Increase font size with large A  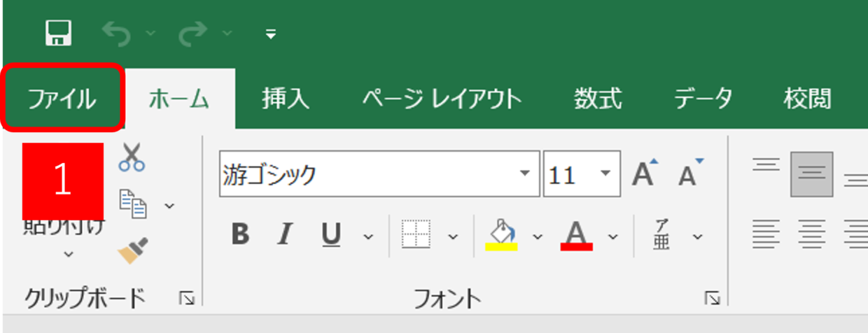(645, 173)
